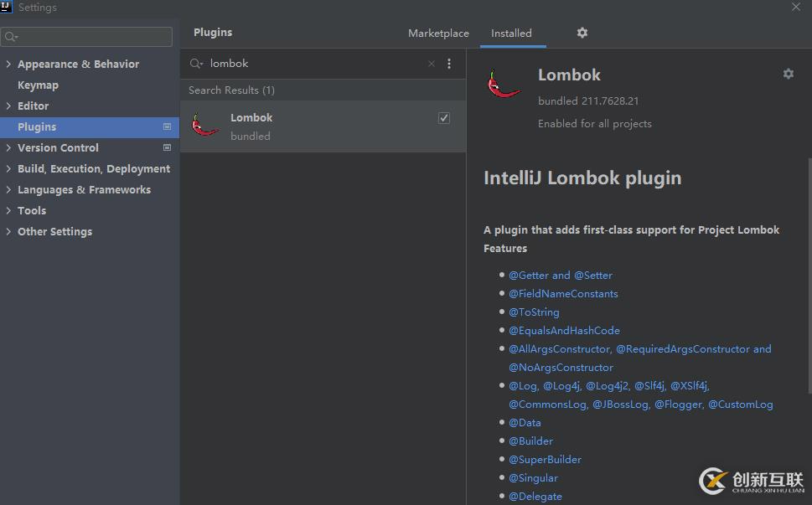Screen dimensions: 812x505
Task: Click the 'Search Results (1)' header
Action: 231,90
